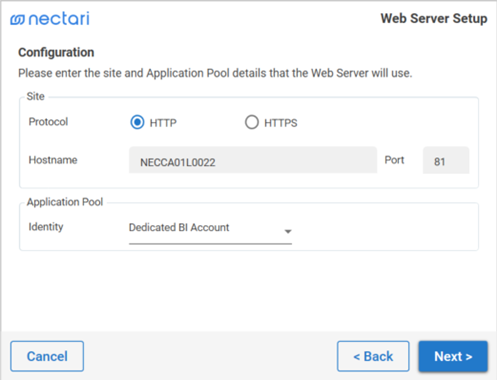497x380 pixels.
Task: Proceed with the Next button
Action: 453,356
